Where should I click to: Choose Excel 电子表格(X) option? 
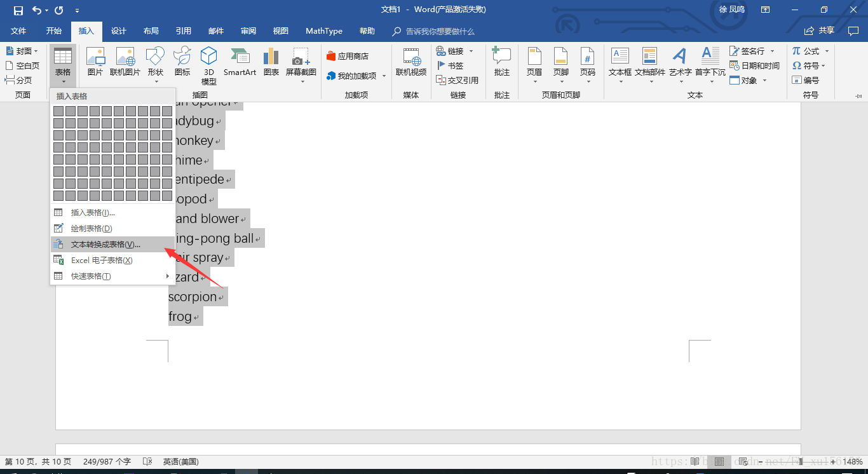click(112, 261)
